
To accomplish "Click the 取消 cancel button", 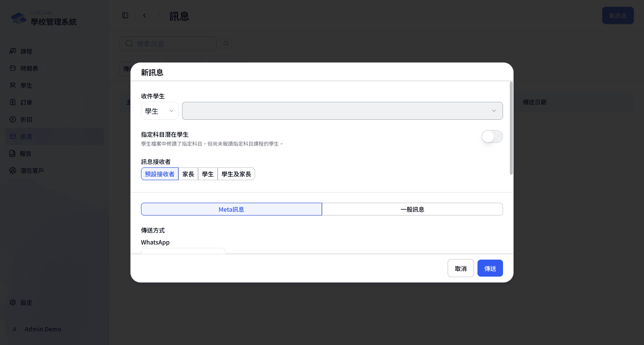I will click(x=461, y=268).
